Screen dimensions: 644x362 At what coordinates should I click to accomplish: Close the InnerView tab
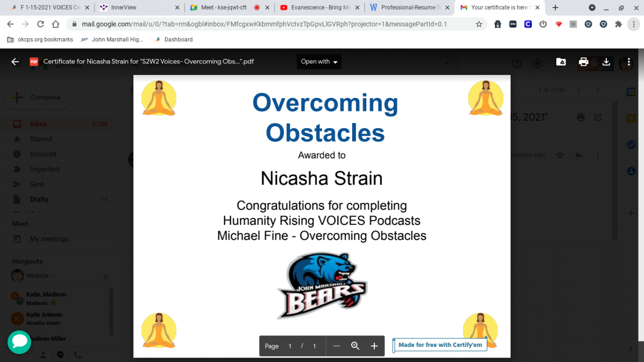[177, 8]
